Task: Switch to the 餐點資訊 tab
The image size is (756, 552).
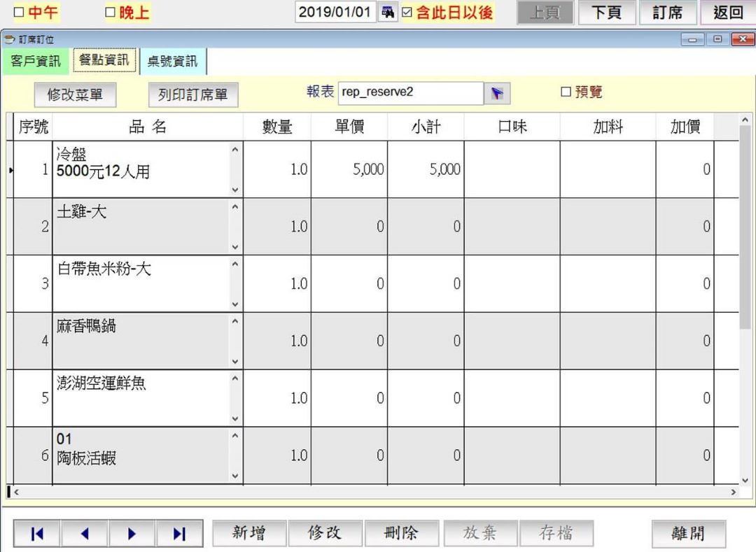Action: (x=104, y=60)
